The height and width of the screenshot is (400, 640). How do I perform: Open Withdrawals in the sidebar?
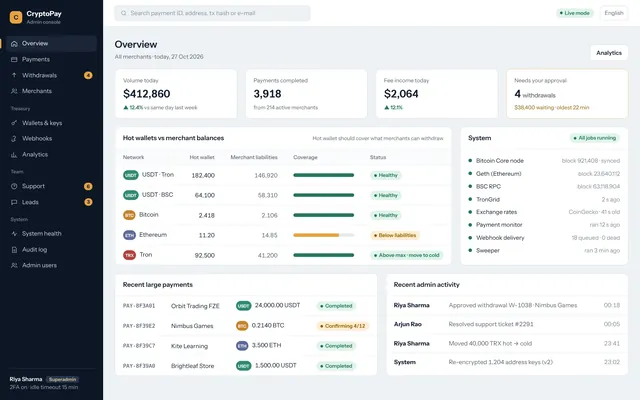[51, 75]
